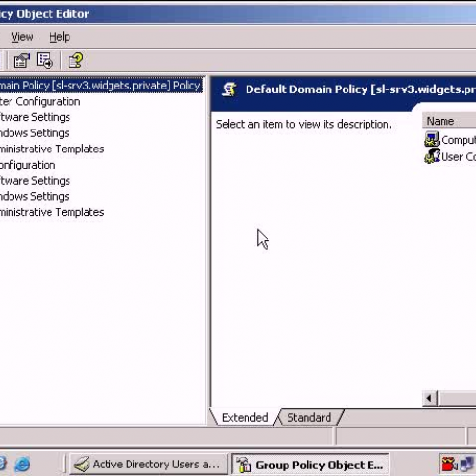Click Group Policy Object Editor taskbar button
Viewport: 476px width, 476px height.
click(x=310, y=465)
